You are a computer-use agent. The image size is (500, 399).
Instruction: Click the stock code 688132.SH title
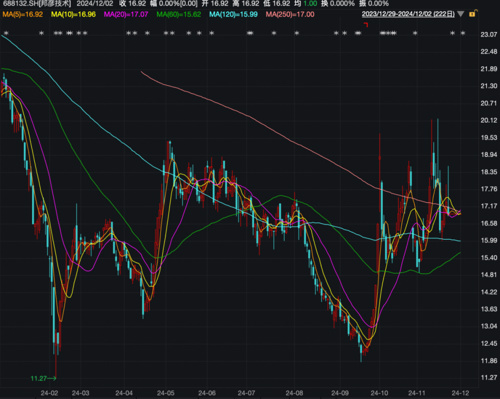click(x=37, y=4)
